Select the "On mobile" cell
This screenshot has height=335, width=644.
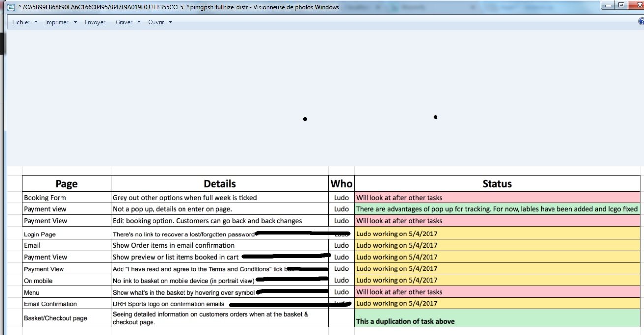coord(66,281)
